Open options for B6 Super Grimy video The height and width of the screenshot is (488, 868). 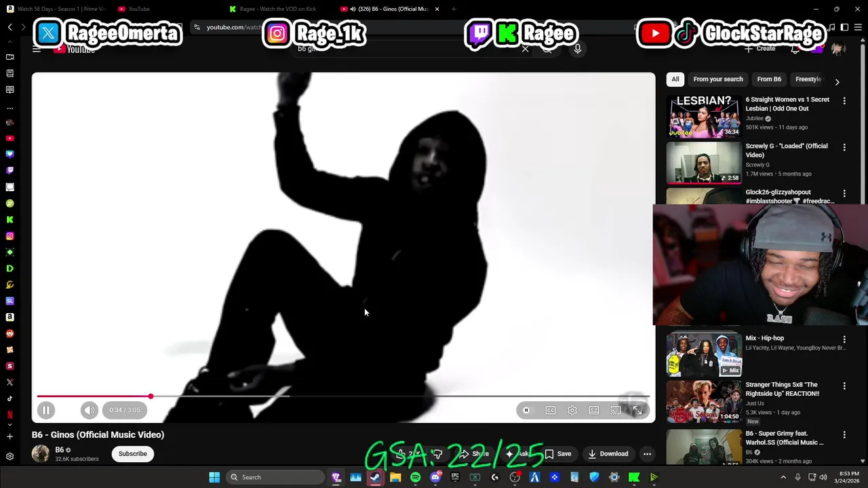click(x=844, y=434)
